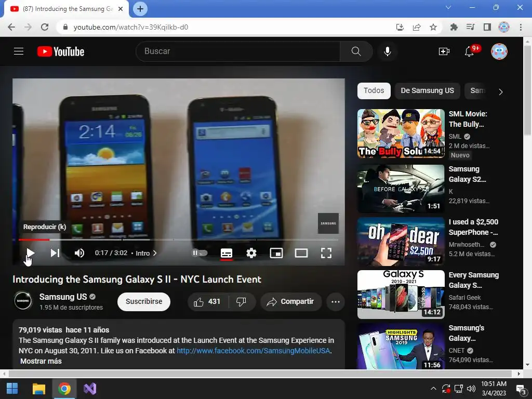Image resolution: width=532 pixels, height=399 pixels.
Task: Open I used a $2,500 SuperPhone thumbnail
Action: (401, 242)
